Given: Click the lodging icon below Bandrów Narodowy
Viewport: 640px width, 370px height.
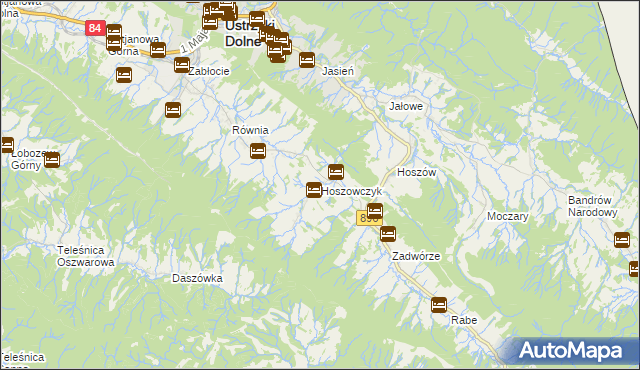Looking at the screenshot, I should 622,240.
